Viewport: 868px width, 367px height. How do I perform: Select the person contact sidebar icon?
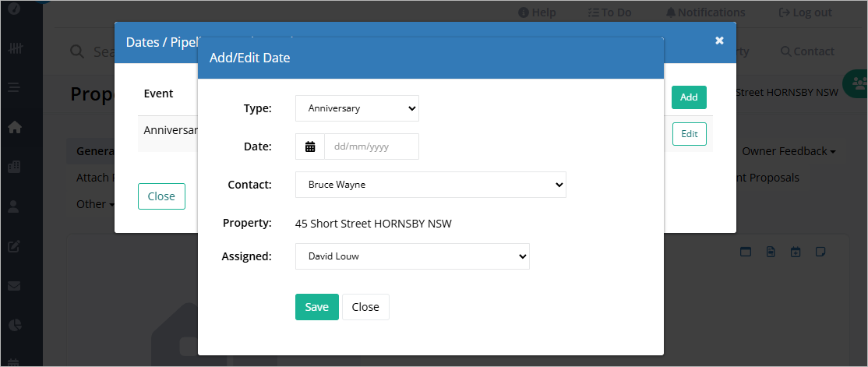[14, 207]
